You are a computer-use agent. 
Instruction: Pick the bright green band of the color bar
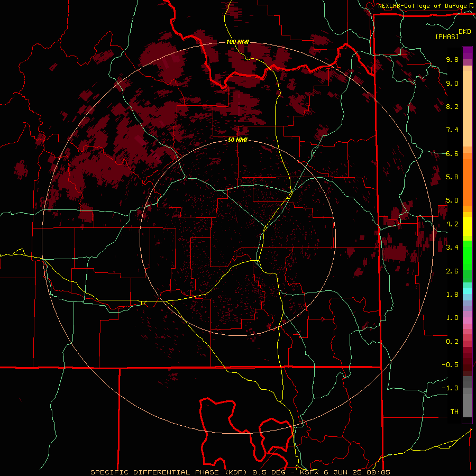[467, 255]
